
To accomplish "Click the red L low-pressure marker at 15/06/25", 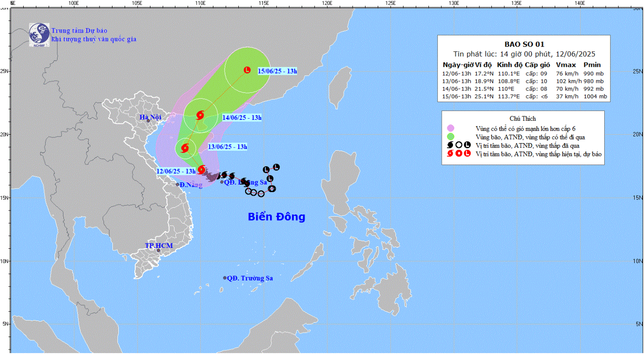I will click(247, 70).
